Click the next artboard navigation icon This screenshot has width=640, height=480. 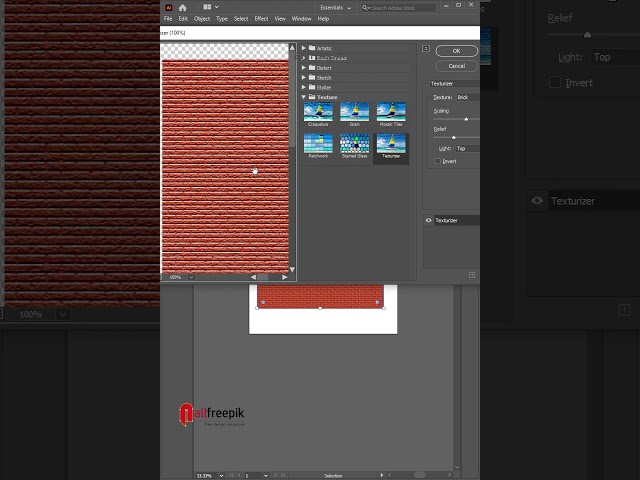(x=275, y=476)
